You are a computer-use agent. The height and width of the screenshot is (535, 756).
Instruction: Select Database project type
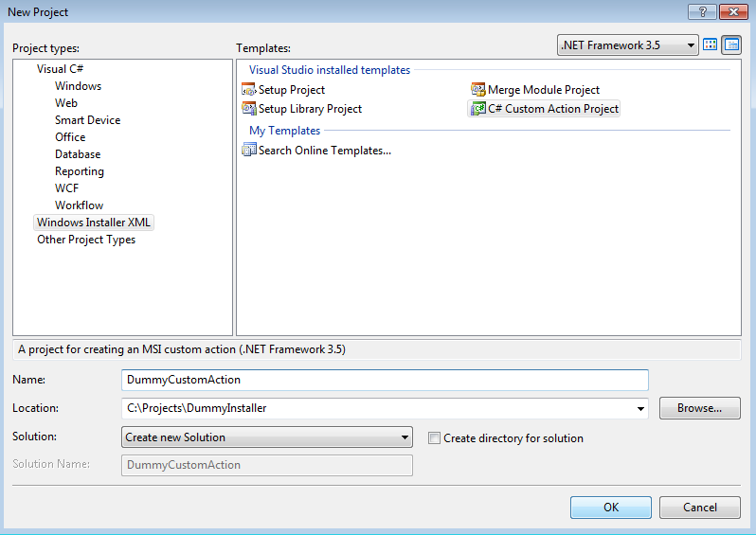tap(78, 154)
